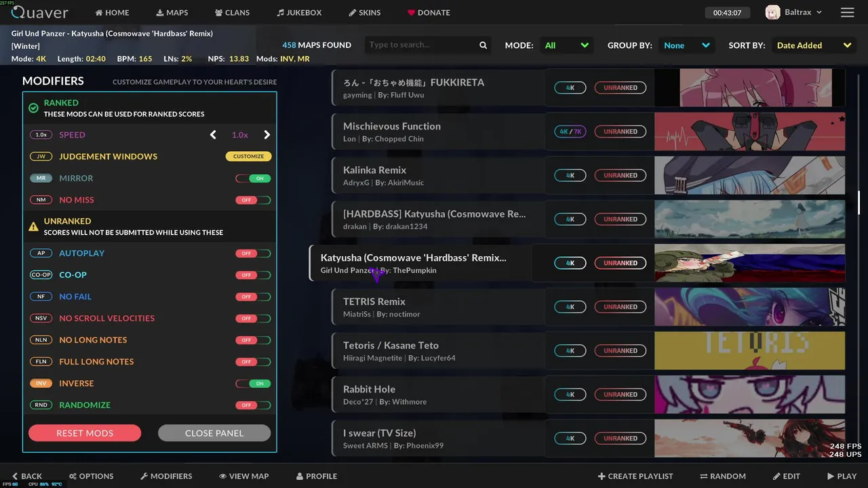Click the Close Panel button
868x488 pixels.
(214, 433)
